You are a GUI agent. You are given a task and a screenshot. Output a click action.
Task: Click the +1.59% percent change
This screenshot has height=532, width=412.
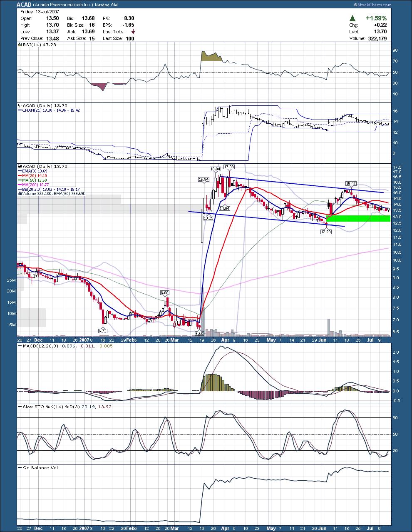376,18
